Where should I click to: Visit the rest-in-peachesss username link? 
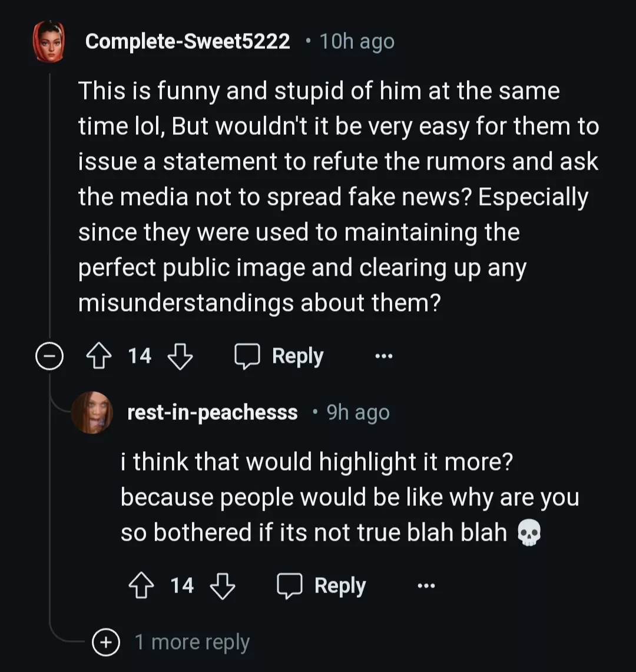212,412
